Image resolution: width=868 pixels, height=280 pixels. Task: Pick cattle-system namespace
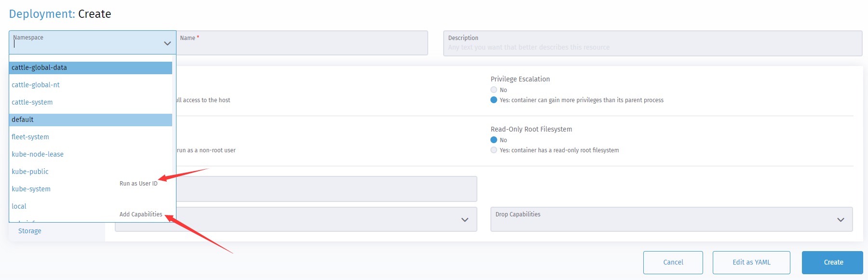[91, 102]
